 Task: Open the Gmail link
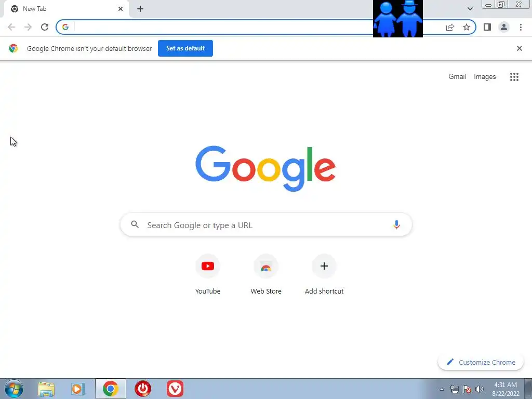457,77
